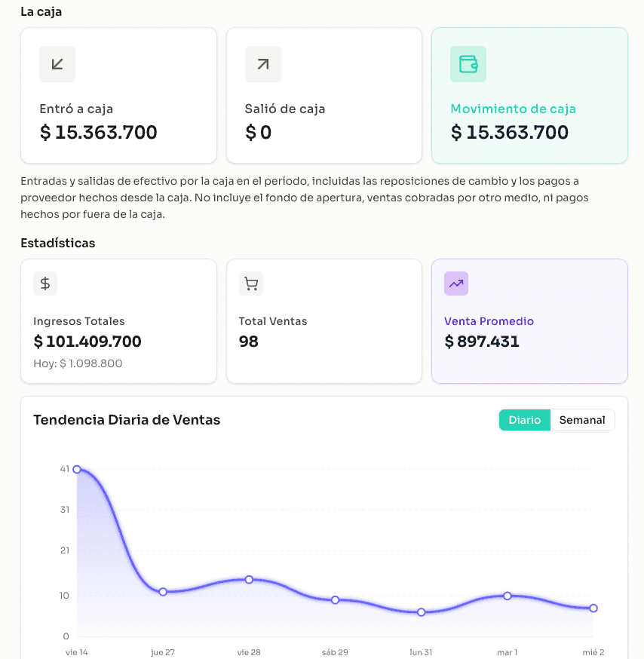Click the Salió de caja amount $ 0

[258, 133]
